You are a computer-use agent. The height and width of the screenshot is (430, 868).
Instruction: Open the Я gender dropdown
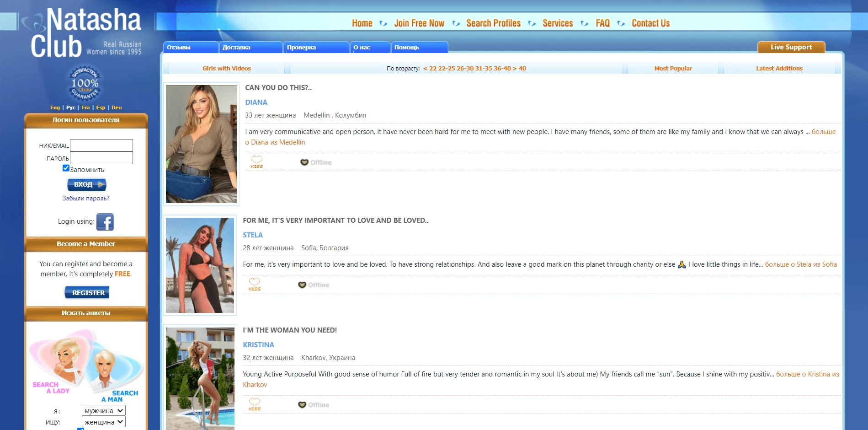click(x=104, y=410)
